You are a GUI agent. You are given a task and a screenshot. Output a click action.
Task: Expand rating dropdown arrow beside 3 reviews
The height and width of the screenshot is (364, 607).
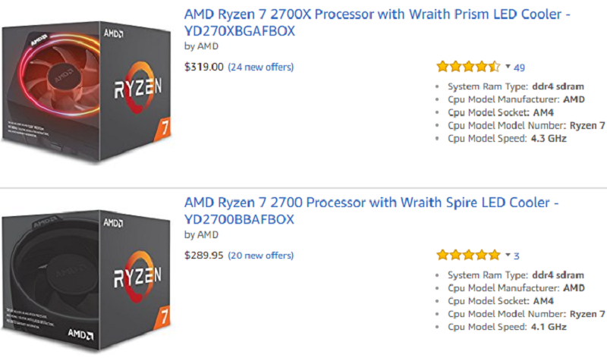(508, 256)
